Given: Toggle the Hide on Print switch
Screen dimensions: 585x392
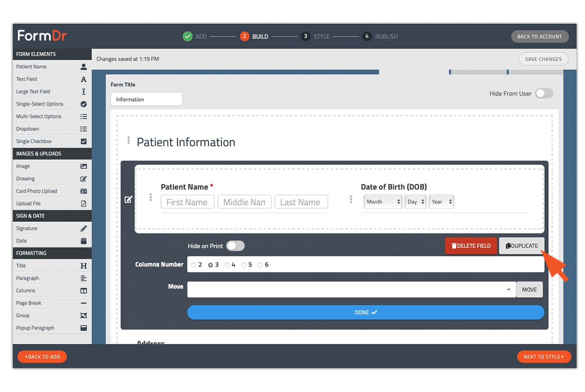Looking at the screenshot, I should click(235, 246).
